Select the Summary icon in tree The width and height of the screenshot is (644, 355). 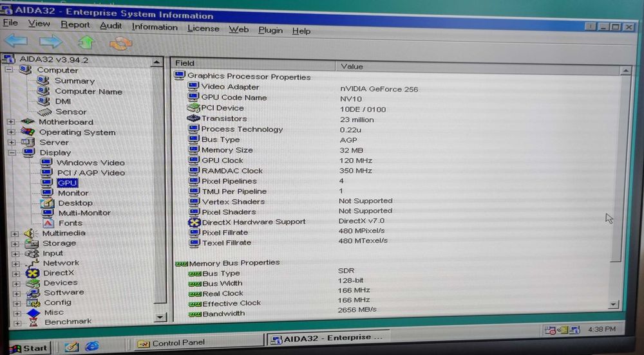(43, 80)
